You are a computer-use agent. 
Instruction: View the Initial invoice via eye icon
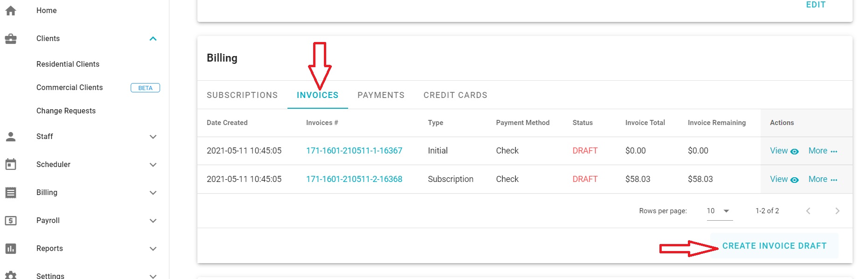[x=794, y=151]
